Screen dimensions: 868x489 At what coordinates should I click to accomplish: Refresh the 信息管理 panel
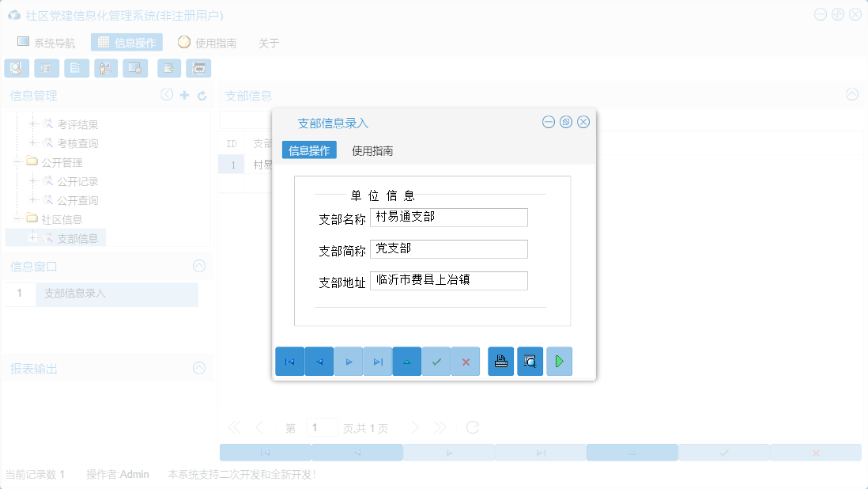tap(200, 94)
